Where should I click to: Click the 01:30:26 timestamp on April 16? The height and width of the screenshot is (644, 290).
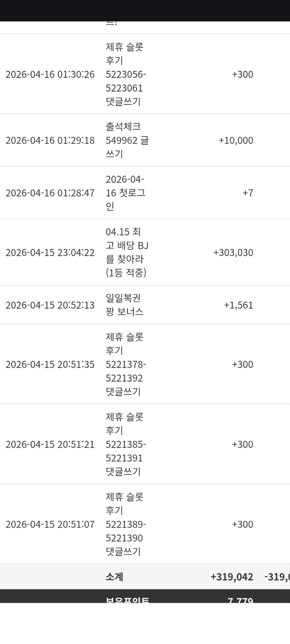[x=50, y=74]
